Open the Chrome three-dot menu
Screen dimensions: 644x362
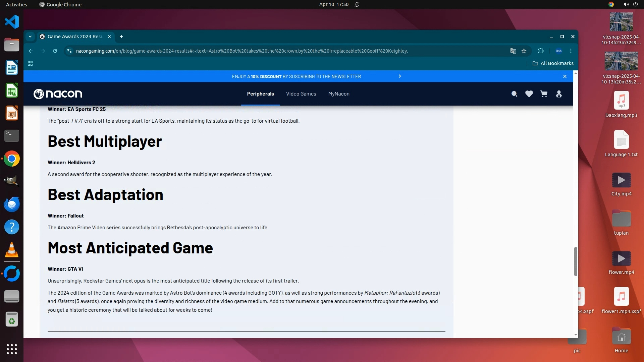[x=571, y=51]
